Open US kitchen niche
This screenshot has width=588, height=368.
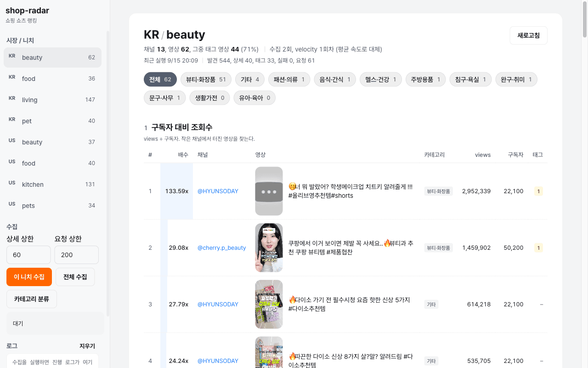click(52, 184)
